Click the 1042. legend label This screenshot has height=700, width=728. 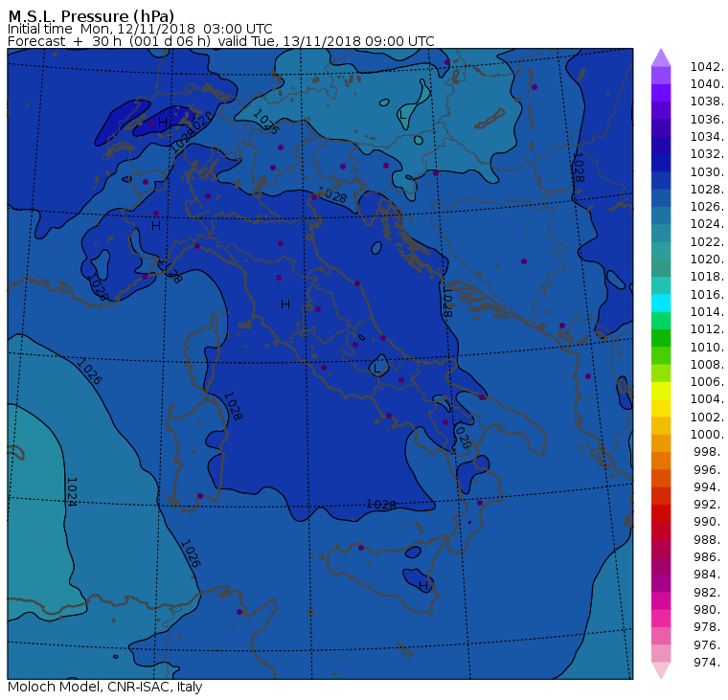tap(707, 67)
